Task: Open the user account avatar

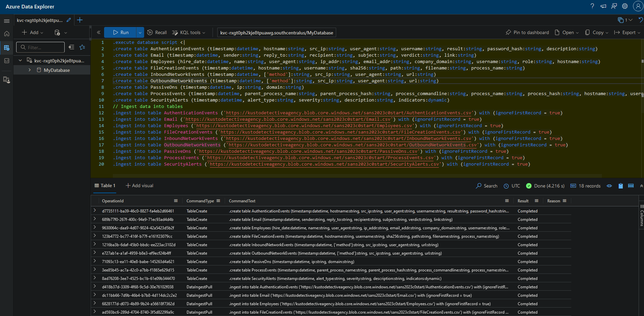Action: point(638,6)
